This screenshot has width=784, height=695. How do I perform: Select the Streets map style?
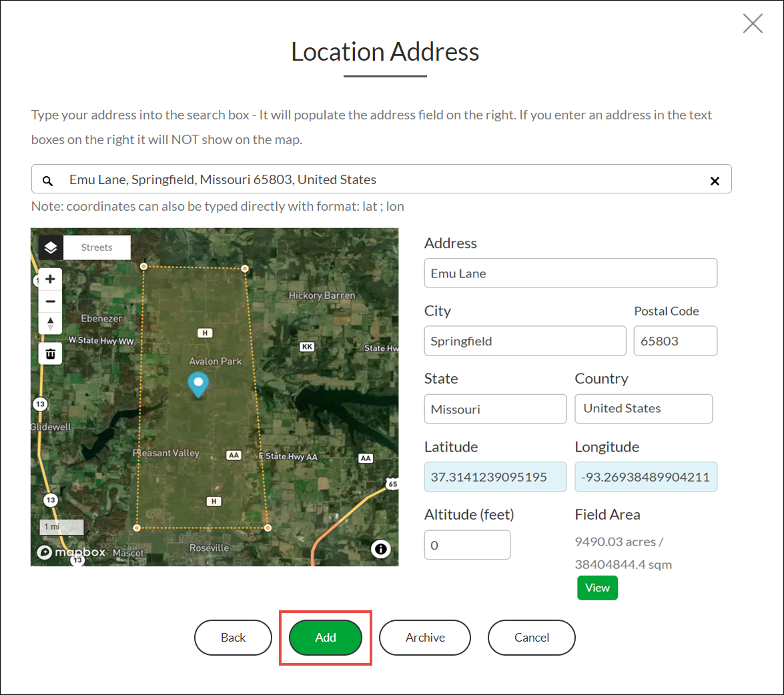coord(97,247)
